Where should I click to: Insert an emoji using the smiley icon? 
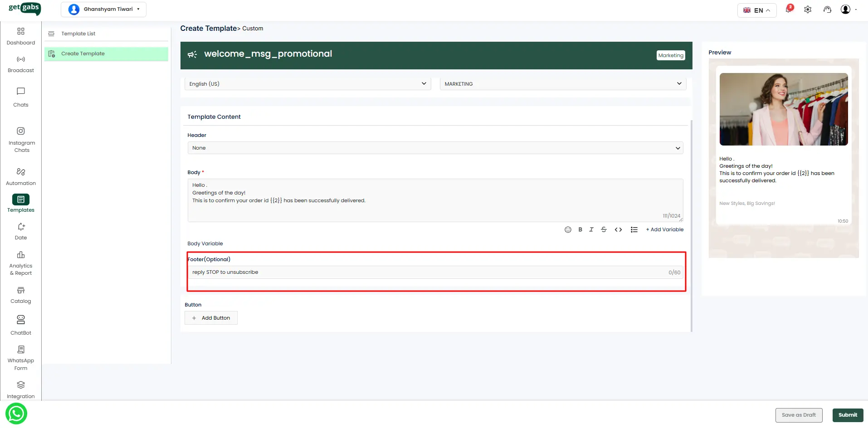tap(568, 230)
